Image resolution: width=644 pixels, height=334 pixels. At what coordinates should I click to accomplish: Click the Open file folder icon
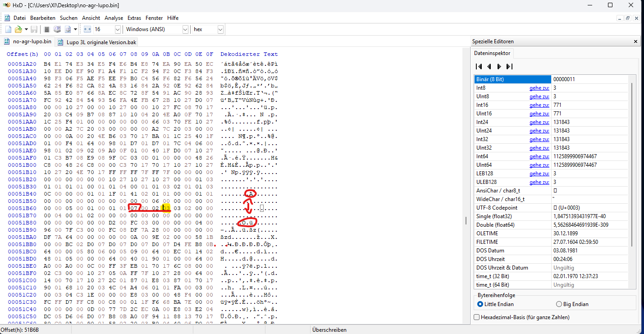click(18, 29)
